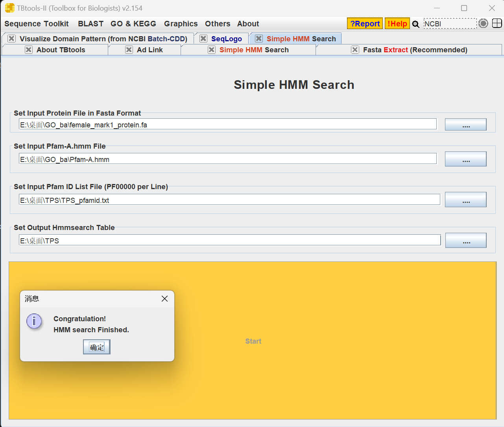The image size is (504, 427).
Task: Click the Pfam-A.hmm file path field
Action: (228, 159)
